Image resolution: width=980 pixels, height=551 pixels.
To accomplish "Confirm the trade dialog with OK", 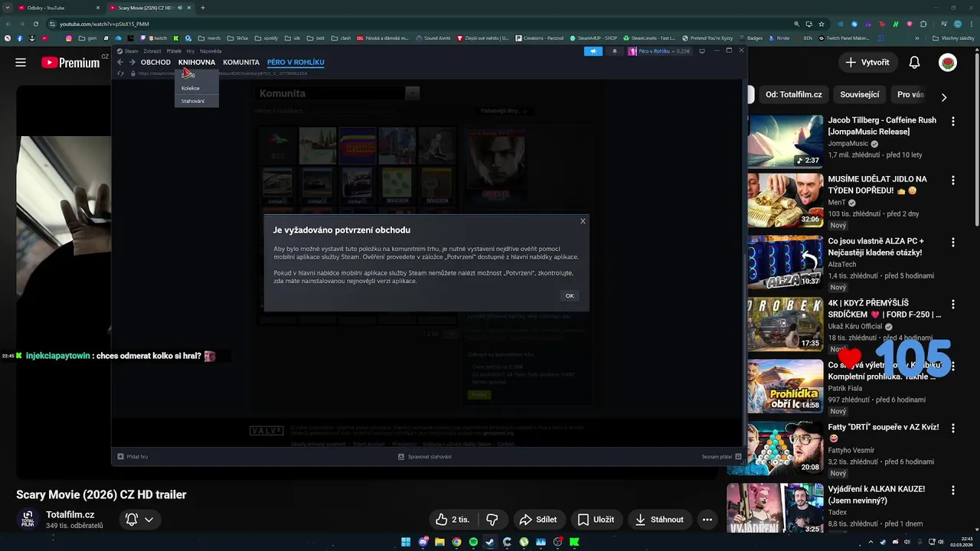I will (569, 295).
